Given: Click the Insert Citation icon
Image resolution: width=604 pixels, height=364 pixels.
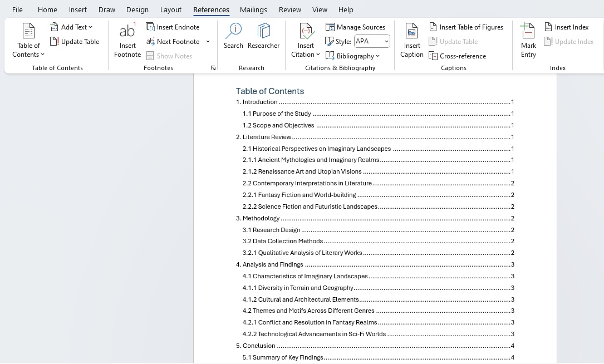Looking at the screenshot, I should coord(306,31).
